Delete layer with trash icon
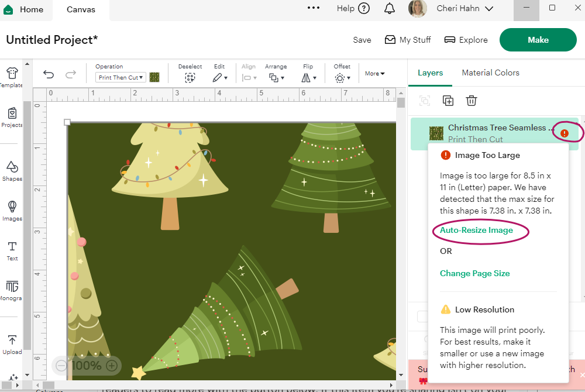The image size is (585, 392). (472, 101)
